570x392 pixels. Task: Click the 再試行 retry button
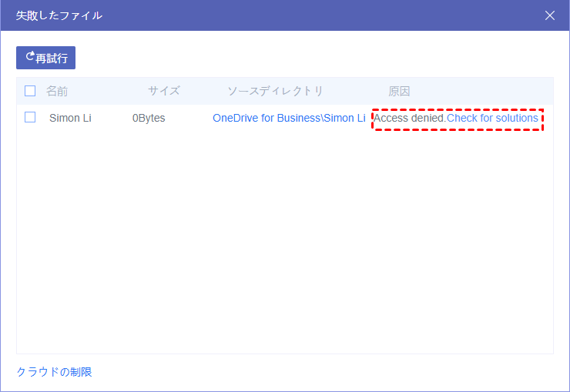click(45, 58)
